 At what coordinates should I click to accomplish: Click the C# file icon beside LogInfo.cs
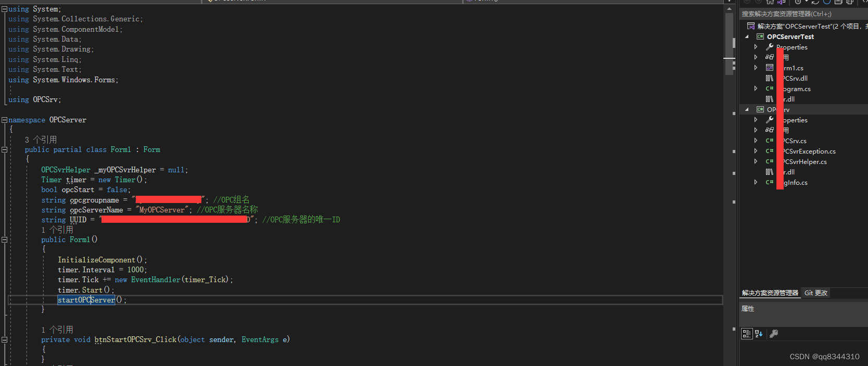pyautogui.click(x=770, y=182)
